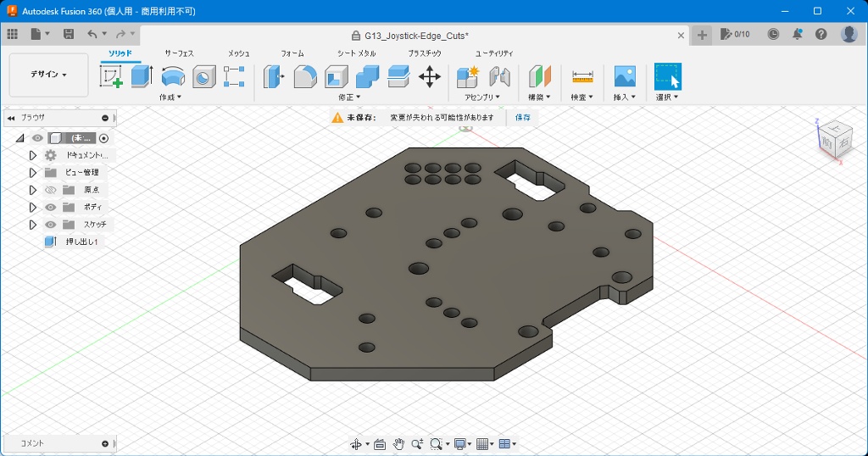This screenshot has width=868, height=456.
Task: Expand the ボディ folder tree node
Action: pos(33,208)
